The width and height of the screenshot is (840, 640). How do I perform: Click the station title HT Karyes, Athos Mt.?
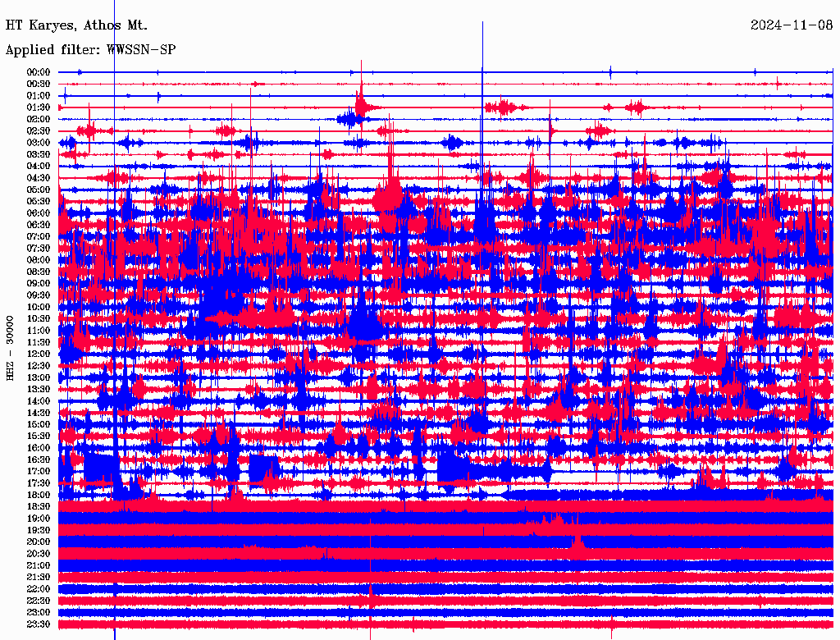coord(76,25)
